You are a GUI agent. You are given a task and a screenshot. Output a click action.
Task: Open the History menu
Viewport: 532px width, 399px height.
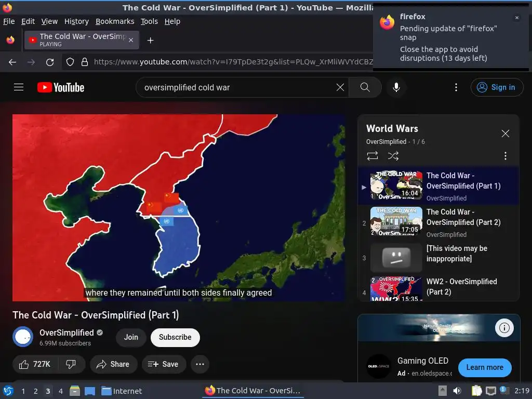77,21
